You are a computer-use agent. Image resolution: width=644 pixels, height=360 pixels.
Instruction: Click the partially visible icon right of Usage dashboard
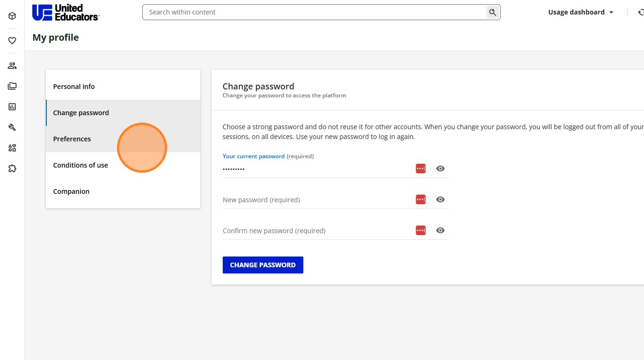point(641,12)
